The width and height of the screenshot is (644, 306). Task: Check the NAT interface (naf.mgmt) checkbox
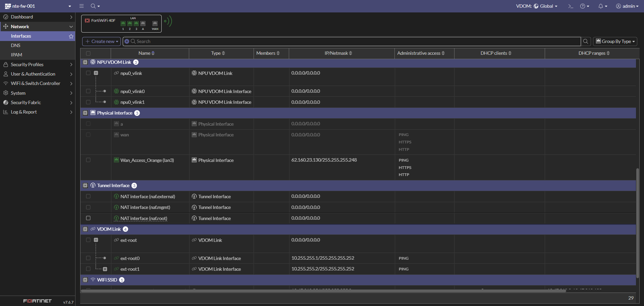pyautogui.click(x=88, y=207)
